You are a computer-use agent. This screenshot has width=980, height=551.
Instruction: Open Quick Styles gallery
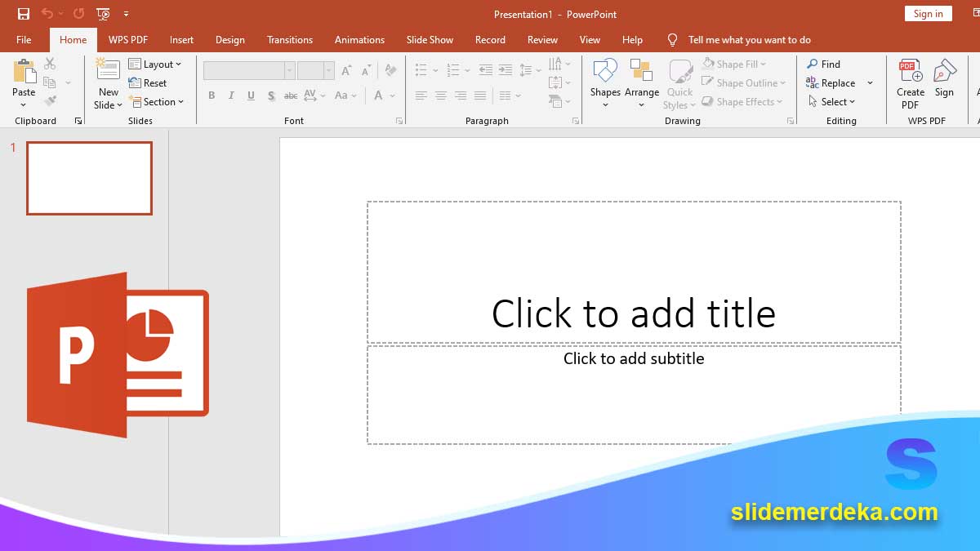pos(679,83)
